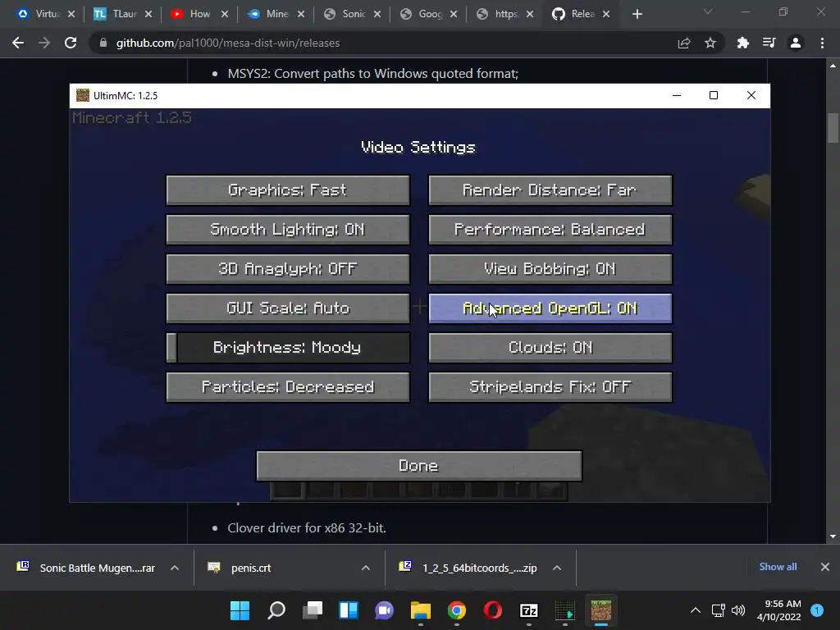This screenshot has height=630, width=840.
Task: Cycle Render Distance: Far option
Action: coord(550,189)
